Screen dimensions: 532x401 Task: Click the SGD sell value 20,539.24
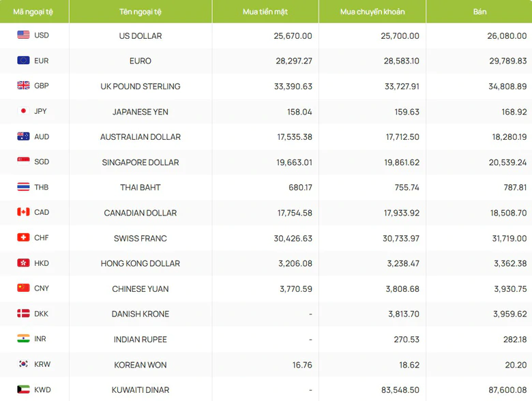tap(507, 162)
